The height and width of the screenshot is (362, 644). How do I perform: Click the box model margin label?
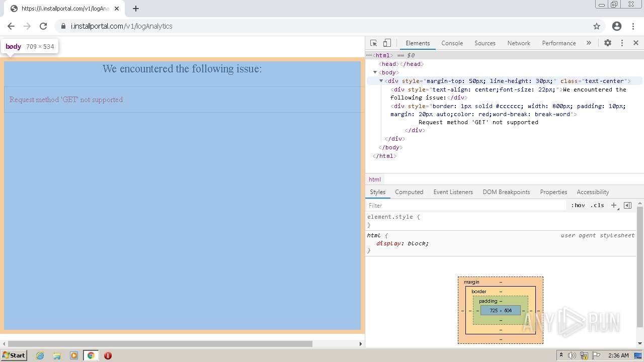tap(471, 282)
